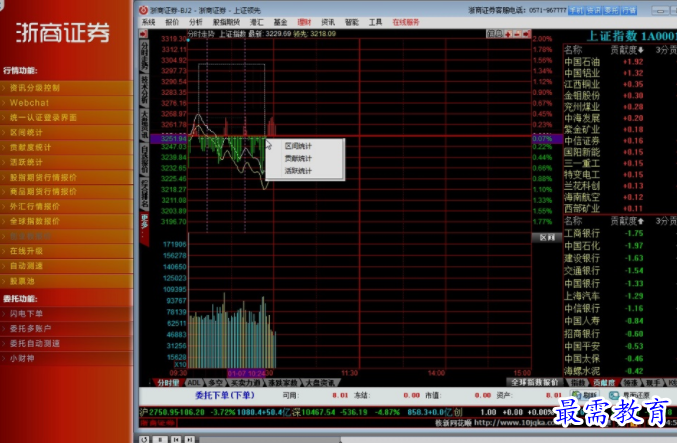Screen dimensions: 677x443
Task: Open 闪电下单 in the sidebar
Action: coord(66,314)
